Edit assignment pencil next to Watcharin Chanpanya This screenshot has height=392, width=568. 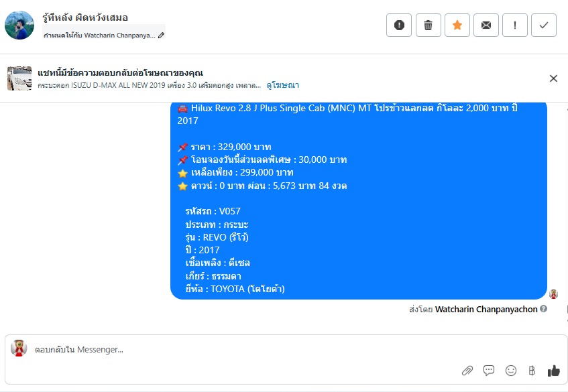point(161,35)
